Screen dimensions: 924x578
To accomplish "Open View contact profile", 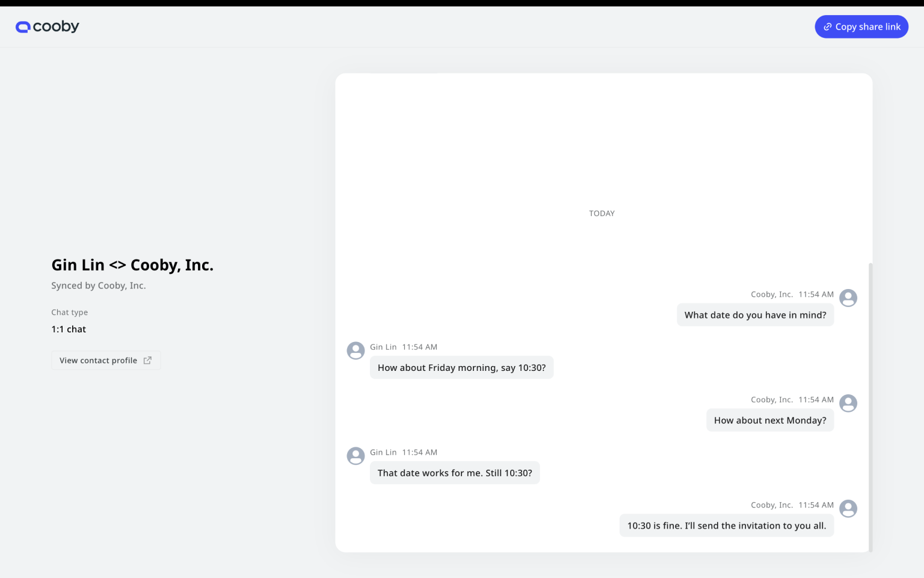I will pos(106,360).
